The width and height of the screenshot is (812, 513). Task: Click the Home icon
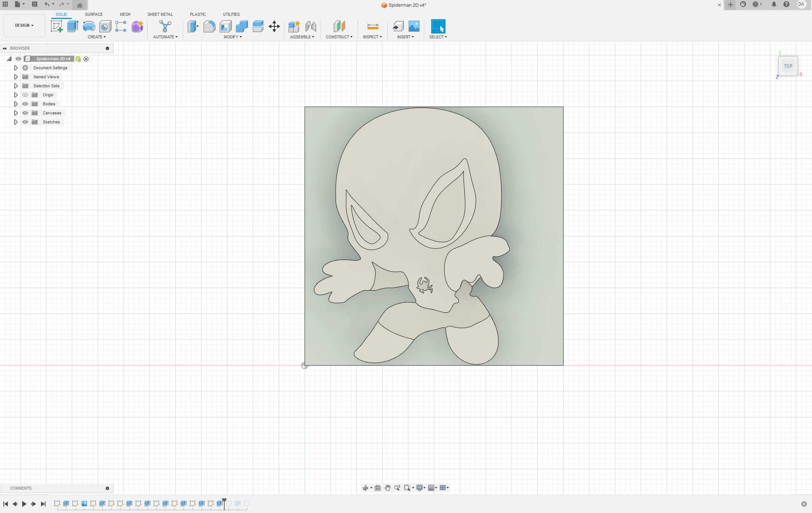pyautogui.click(x=79, y=5)
